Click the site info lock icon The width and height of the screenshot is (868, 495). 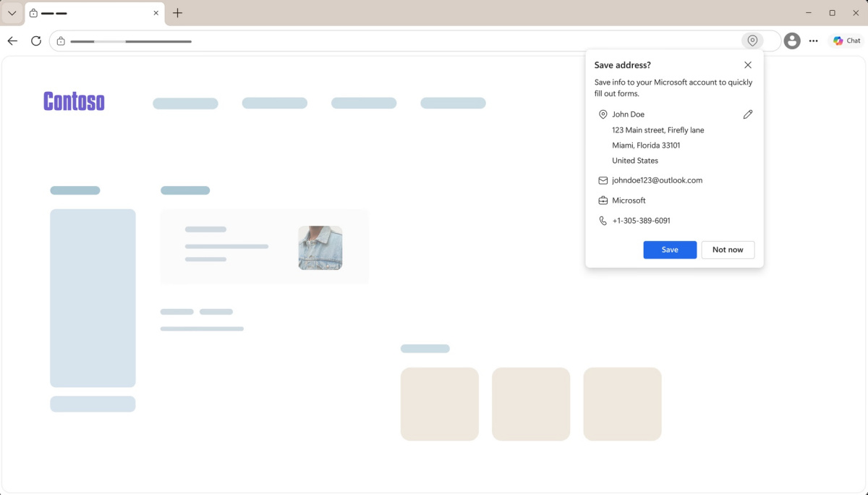(x=61, y=41)
